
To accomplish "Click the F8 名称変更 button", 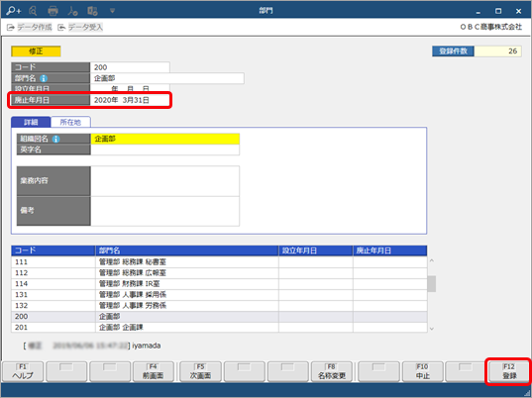I will point(332,371).
